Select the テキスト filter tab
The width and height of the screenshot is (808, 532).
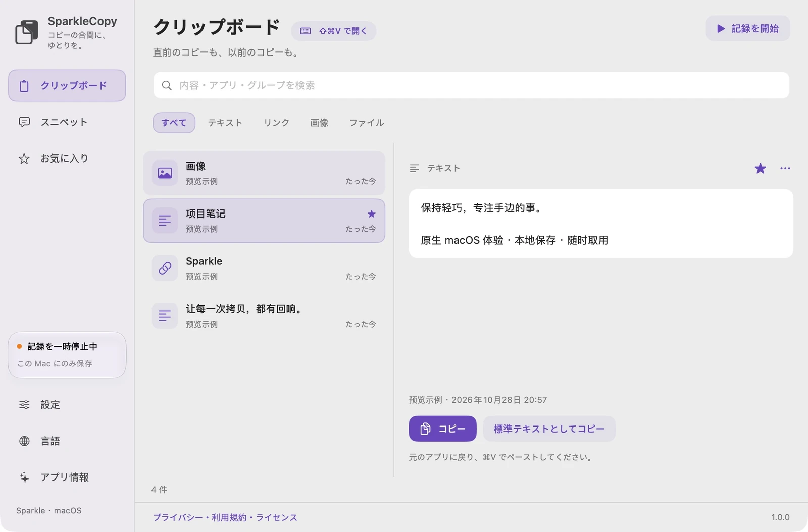225,123
